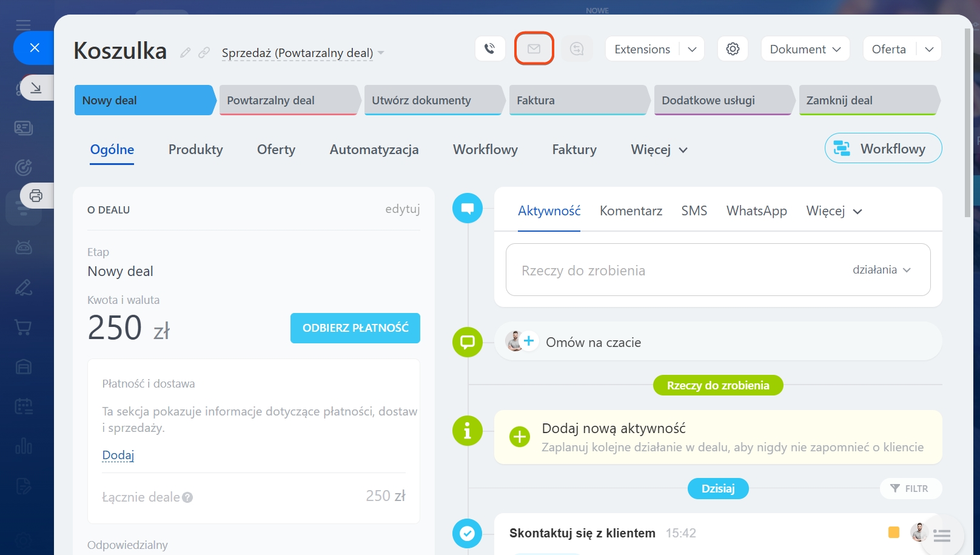Click the Rzeczy do zrobienia input field

pyautogui.click(x=718, y=270)
